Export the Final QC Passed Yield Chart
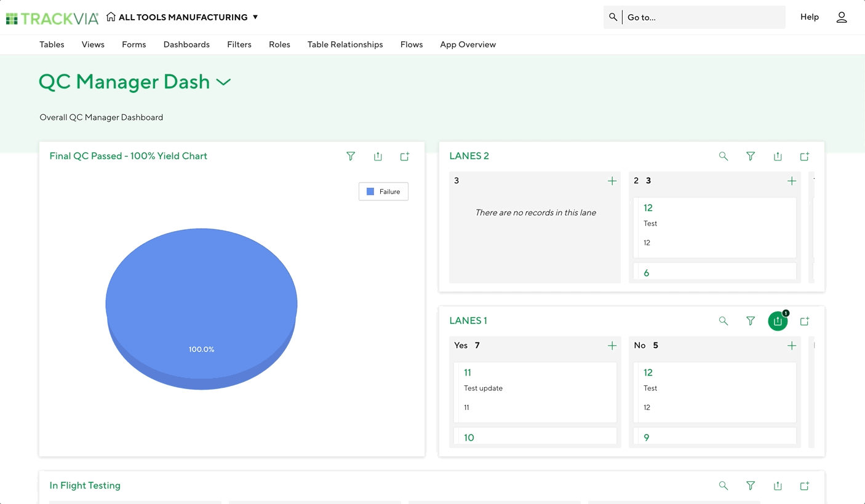 pyautogui.click(x=378, y=156)
